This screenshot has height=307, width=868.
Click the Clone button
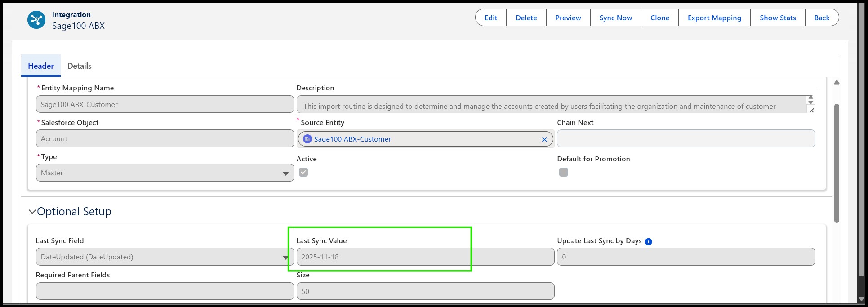660,18
